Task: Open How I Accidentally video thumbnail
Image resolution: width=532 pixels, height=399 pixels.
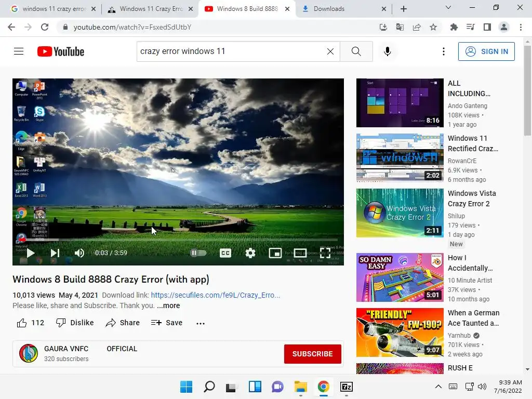Action: [400, 277]
